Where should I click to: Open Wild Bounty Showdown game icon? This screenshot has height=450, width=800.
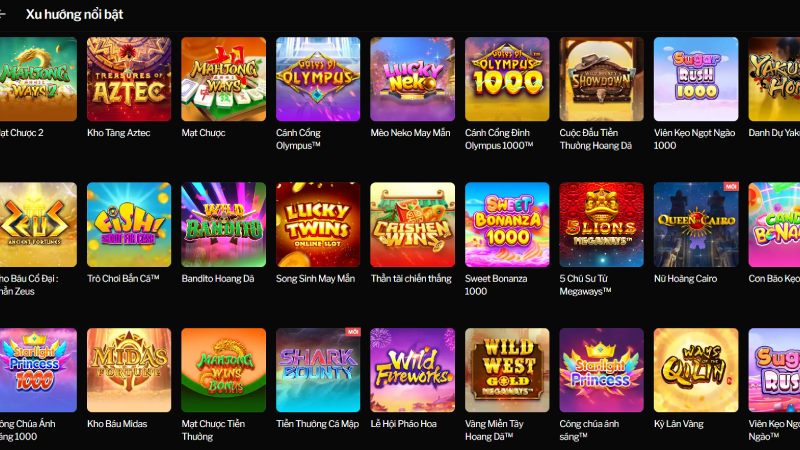point(602,79)
